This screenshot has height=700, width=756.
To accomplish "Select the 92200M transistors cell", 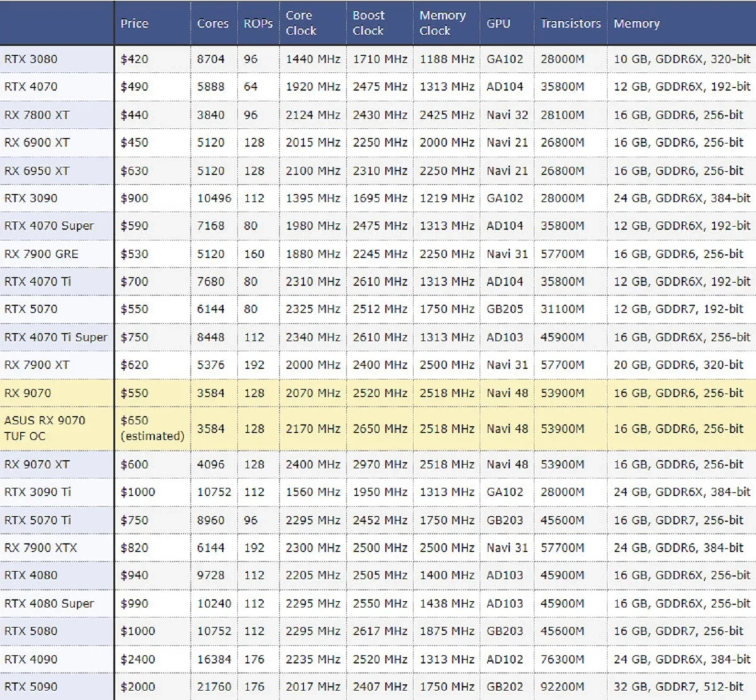I will tap(562, 687).
